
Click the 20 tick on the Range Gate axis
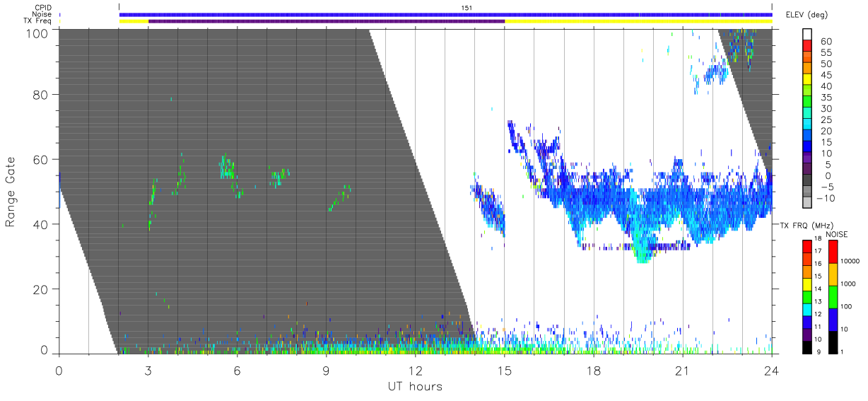tap(41, 289)
